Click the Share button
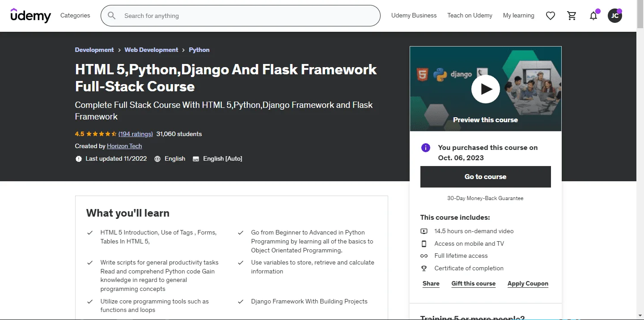Image resolution: width=644 pixels, height=320 pixels. tap(431, 284)
